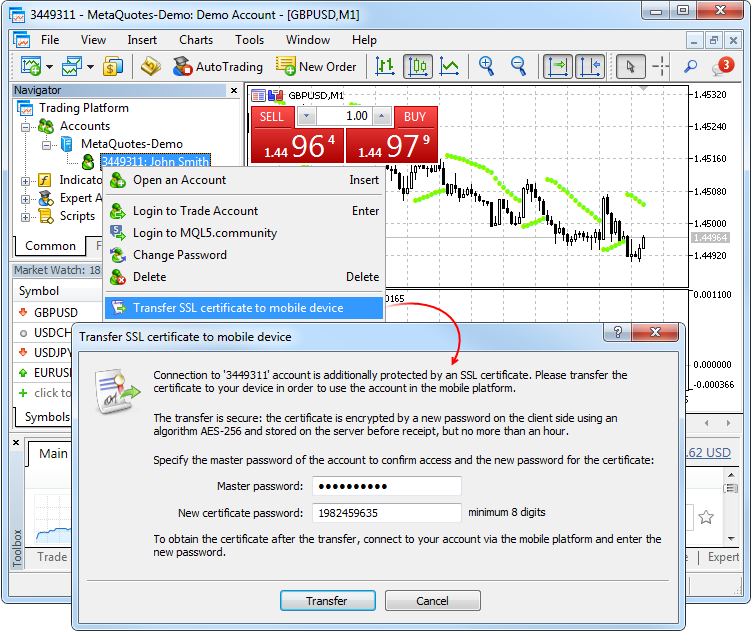Click the Market Watch dollar icon
Viewport: 755px width, 633px height.
tap(112, 66)
